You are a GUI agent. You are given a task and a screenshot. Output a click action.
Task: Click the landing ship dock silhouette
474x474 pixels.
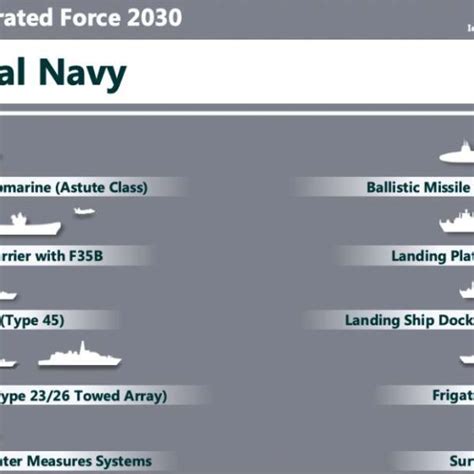coord(467,290)
